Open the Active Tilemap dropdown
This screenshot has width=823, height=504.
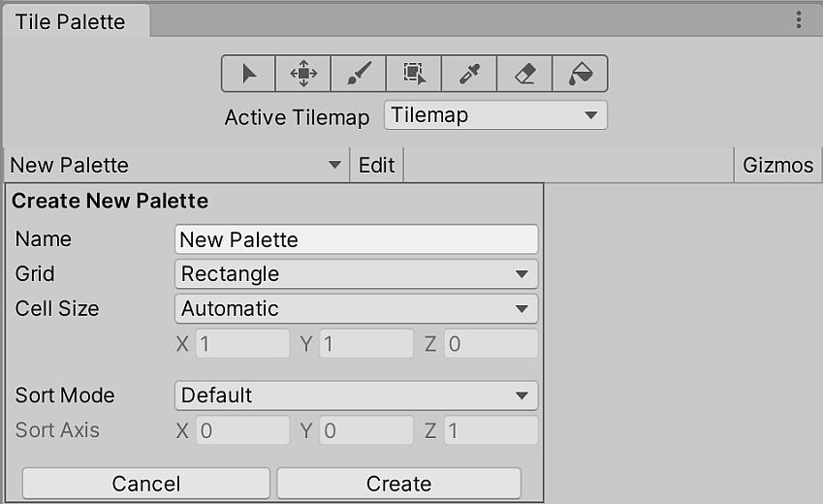[495, 115]
